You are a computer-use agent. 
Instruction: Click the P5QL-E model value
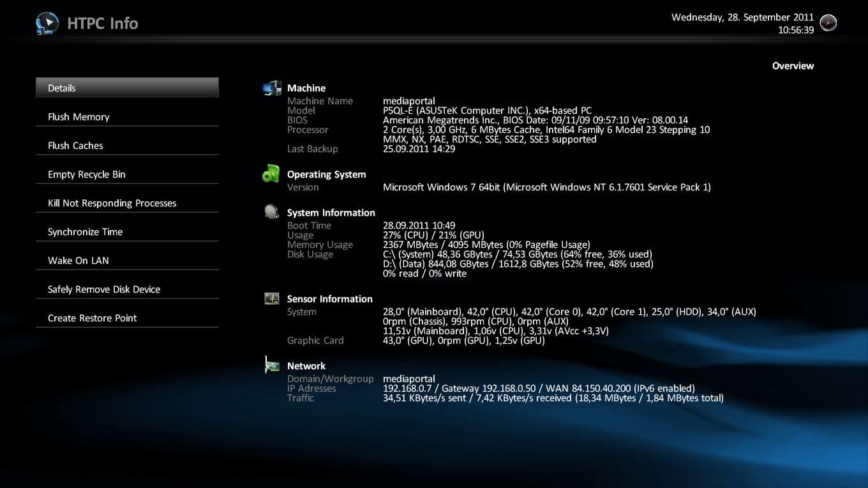tap(487, 111)
